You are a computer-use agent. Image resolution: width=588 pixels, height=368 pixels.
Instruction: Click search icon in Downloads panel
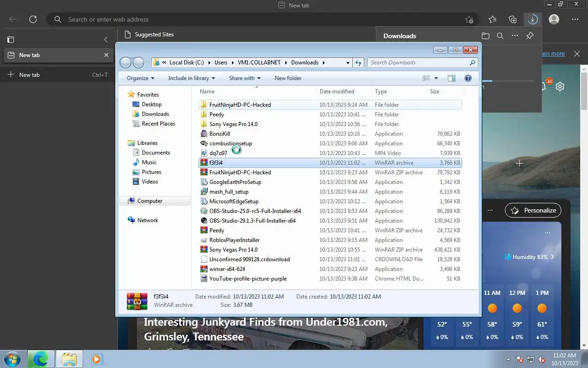point(500,36)
